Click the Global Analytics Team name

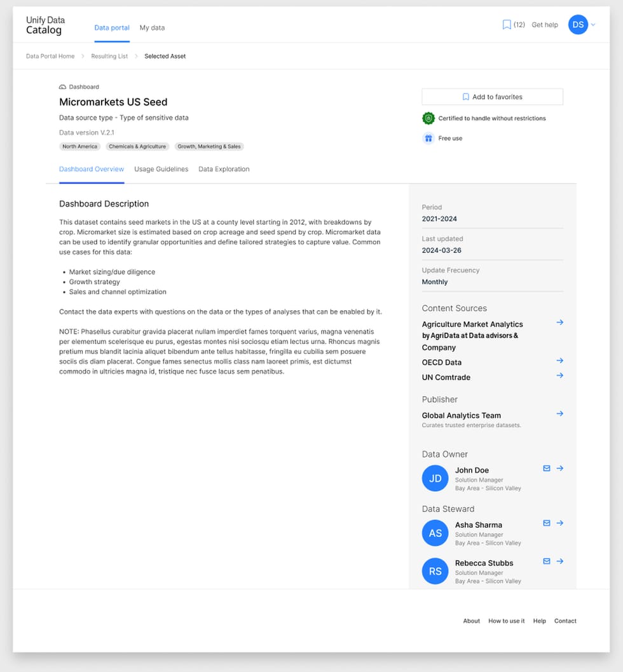[461, 416]
